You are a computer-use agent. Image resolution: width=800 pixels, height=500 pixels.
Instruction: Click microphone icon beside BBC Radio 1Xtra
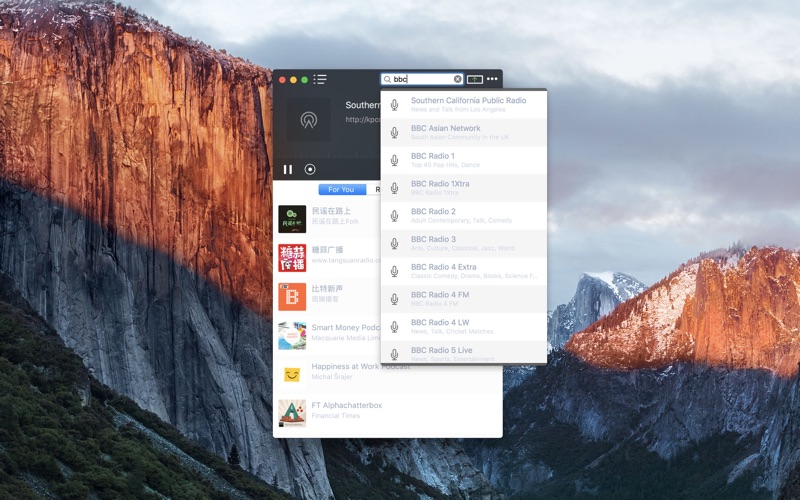point(394,188)
